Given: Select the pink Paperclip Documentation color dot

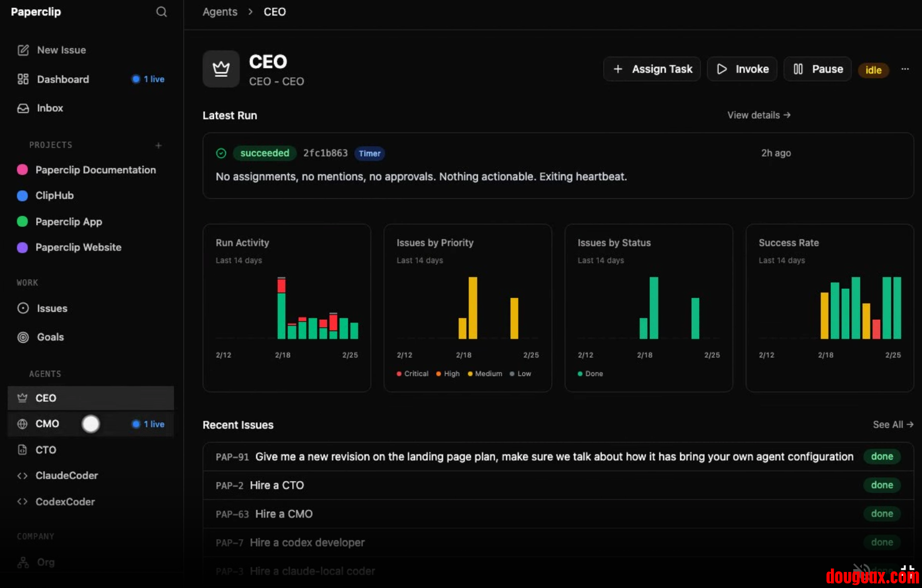Looking at the screenshot, I should point(23,170).
